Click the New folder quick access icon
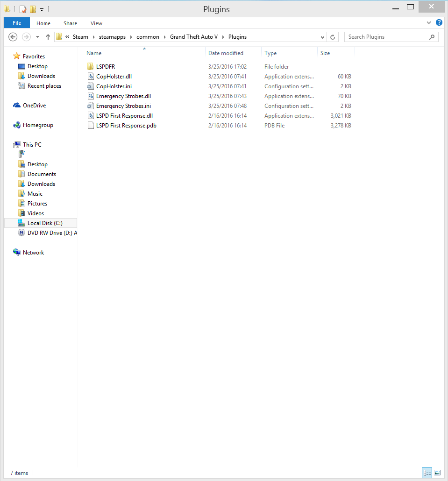The width and height of the screenshot is (448, 481). pos(33,9)
